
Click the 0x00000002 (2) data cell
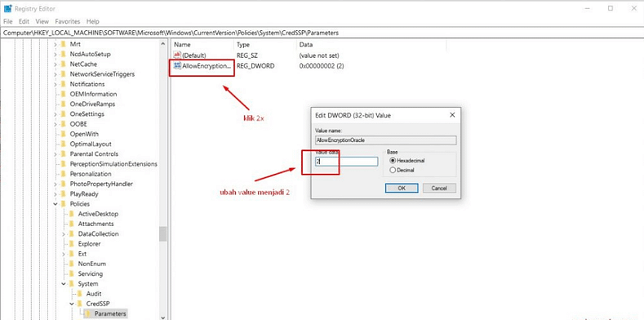click(x=322, y=66)
